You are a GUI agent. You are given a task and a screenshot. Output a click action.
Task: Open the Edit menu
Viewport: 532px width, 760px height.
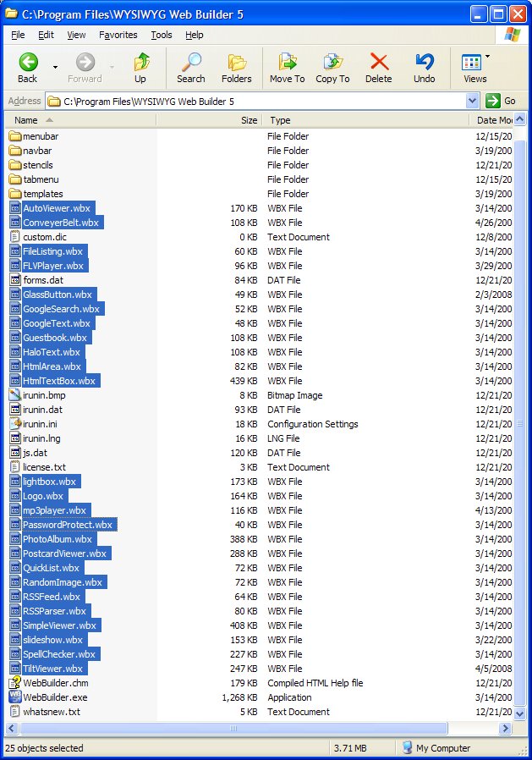pyautogui.click(x=46, y=35)
